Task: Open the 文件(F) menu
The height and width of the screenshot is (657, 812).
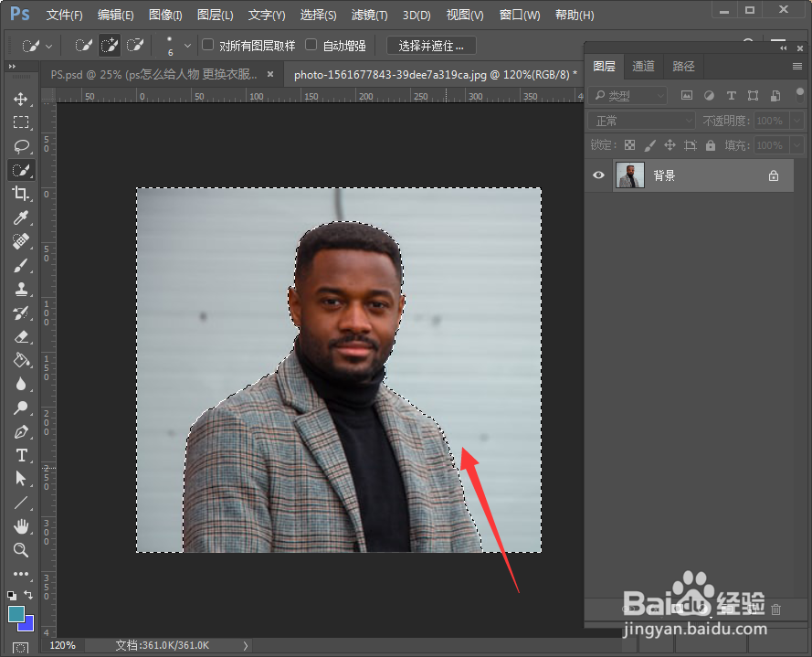Action: pyautogui.click(x=64, y=15)
